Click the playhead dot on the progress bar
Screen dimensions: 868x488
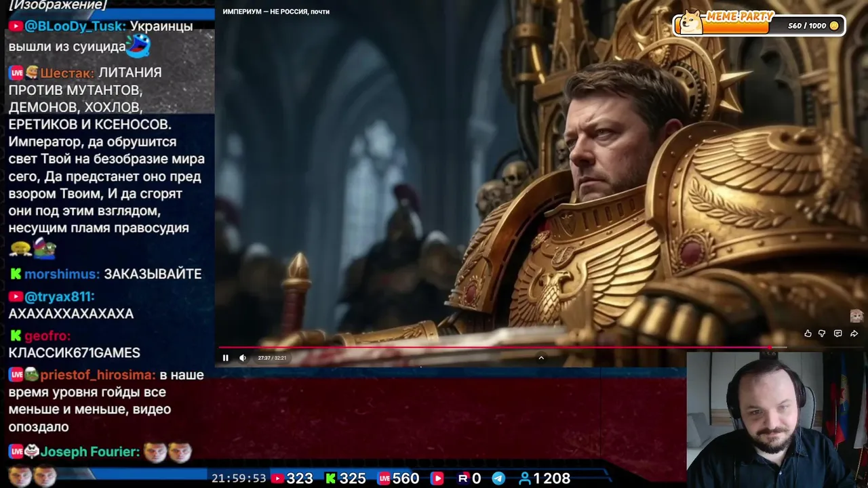(770, 348)
